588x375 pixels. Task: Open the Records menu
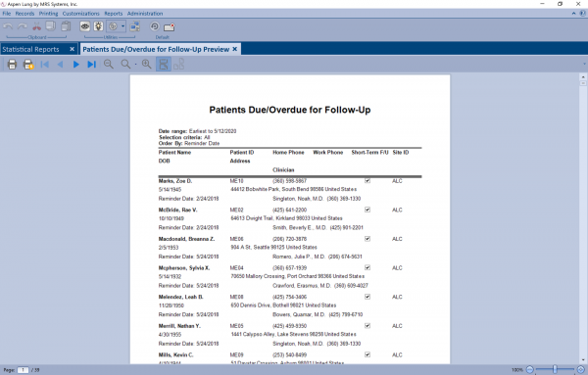click(x=24, y=14)
